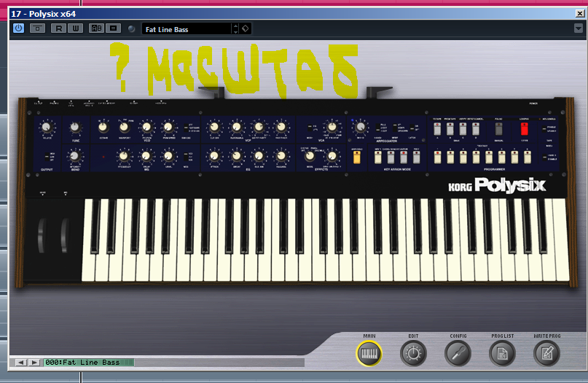Select BANK A button
The width and height of the screenshot is (588, 383).
(x=437, y=129)
